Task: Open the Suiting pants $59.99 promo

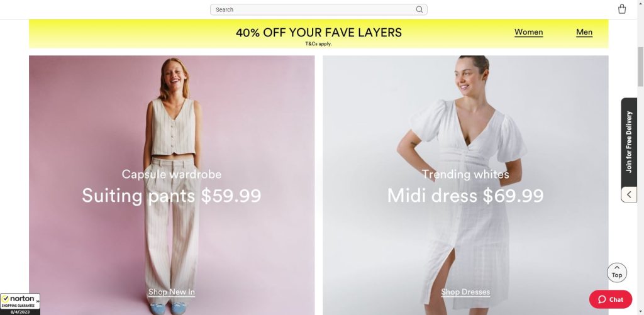Action: [171, 196]
